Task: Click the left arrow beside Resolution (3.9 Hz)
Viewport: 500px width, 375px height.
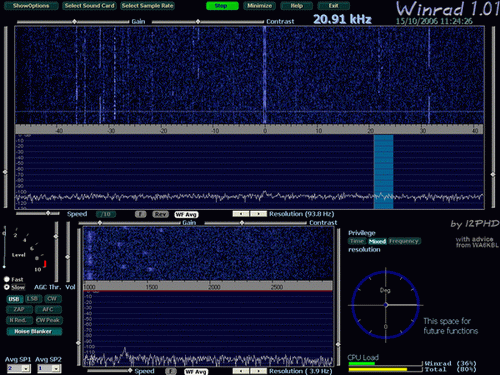Action: coord(241,371)
